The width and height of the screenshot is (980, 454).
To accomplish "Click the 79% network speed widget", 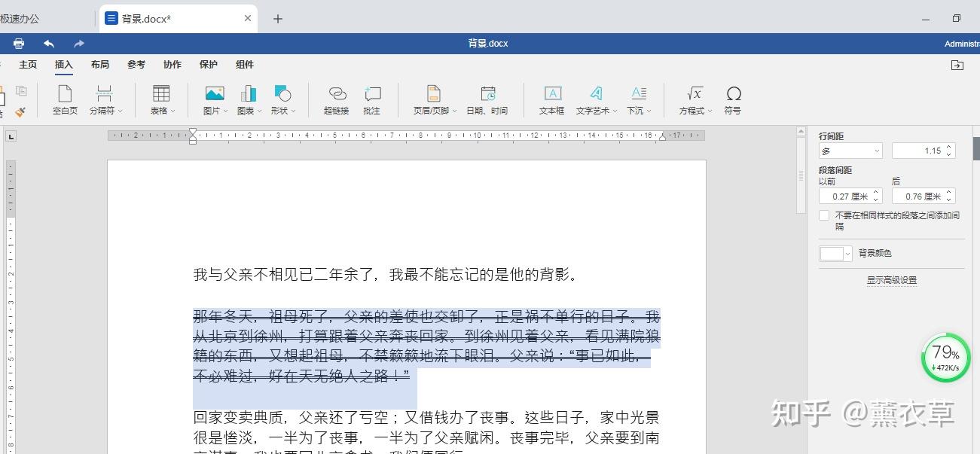I will click(945, 358).
